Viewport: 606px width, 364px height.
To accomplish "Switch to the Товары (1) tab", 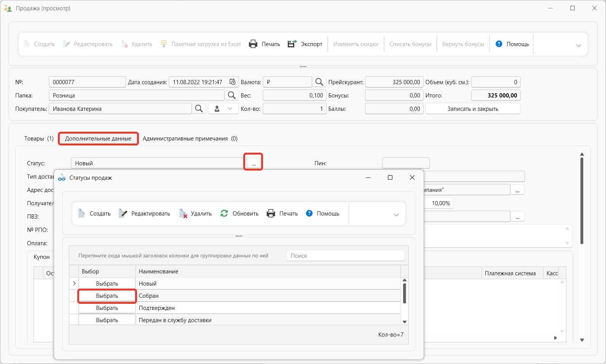I will click(x=39, y=139).
